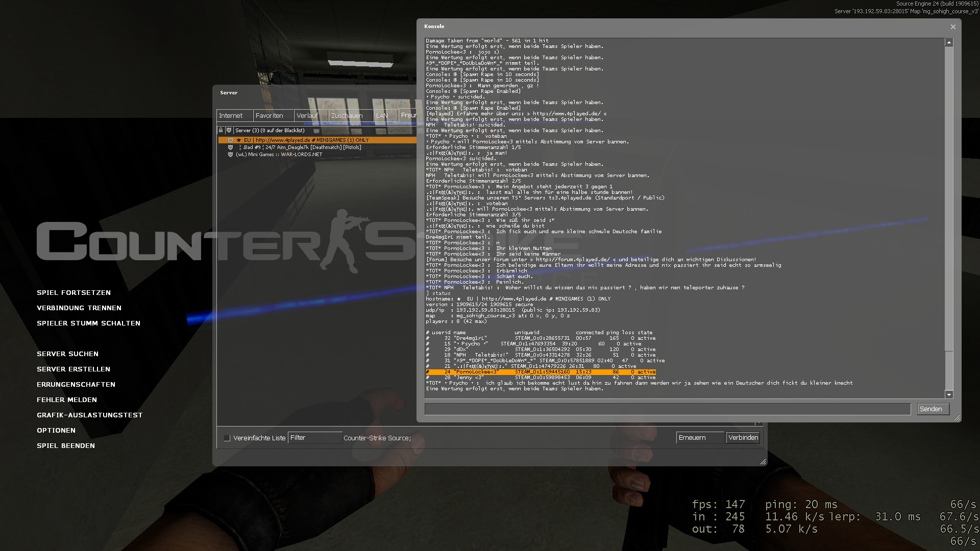Click the password lock column icon in Server list header
The width and height of the screenshot is (980, 551).
[221, 131]
